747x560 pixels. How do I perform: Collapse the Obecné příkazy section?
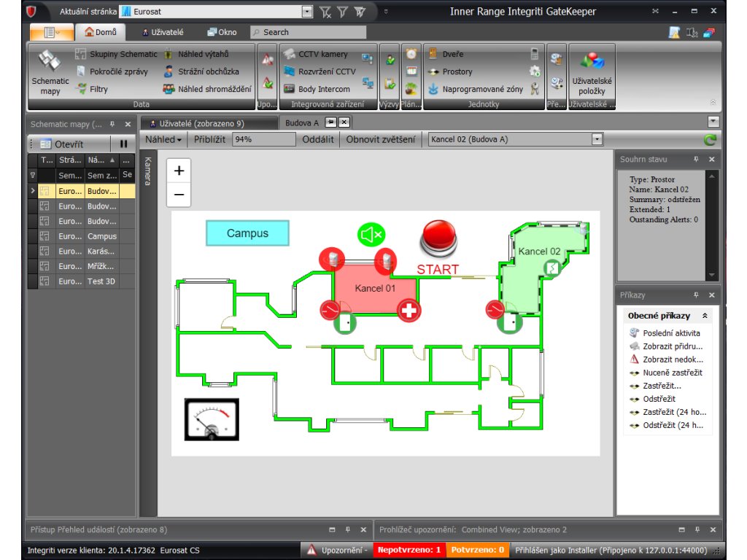click(x=705, y=316)
